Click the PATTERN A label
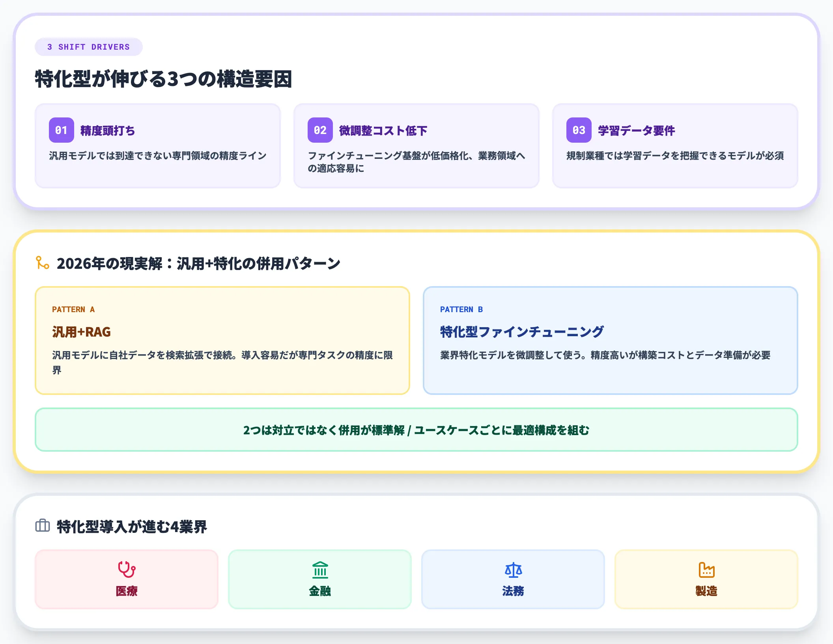 pyautogui.click(x=73, y=309)
